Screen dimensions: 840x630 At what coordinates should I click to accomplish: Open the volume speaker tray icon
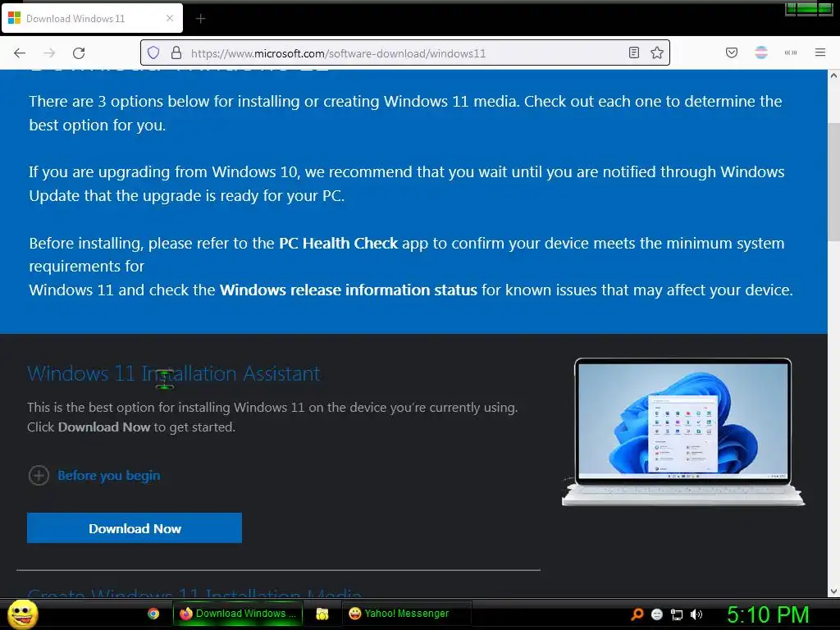pos(696,614)
